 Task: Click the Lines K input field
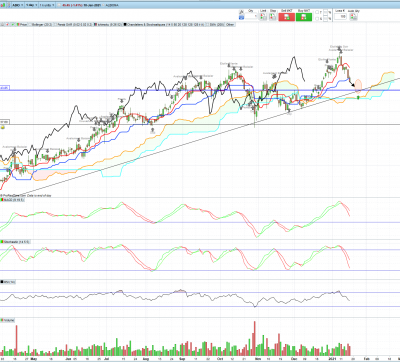pyautogui.click(x=340, y=16)
